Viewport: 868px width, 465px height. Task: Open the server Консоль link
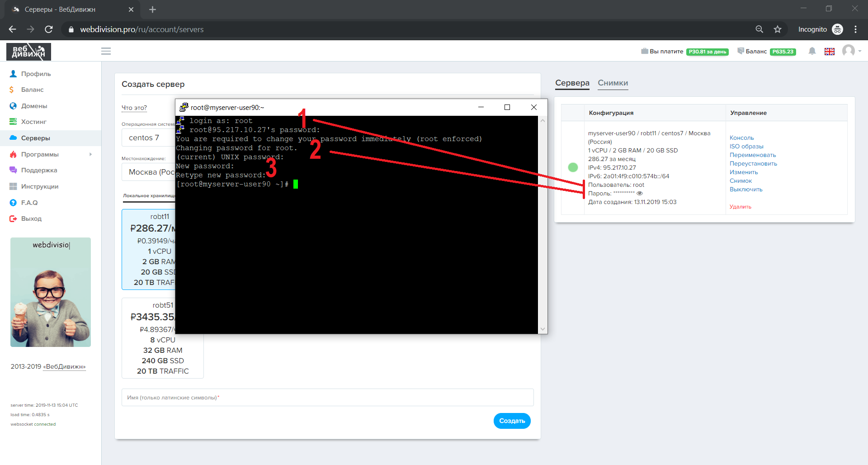(741, 138)
